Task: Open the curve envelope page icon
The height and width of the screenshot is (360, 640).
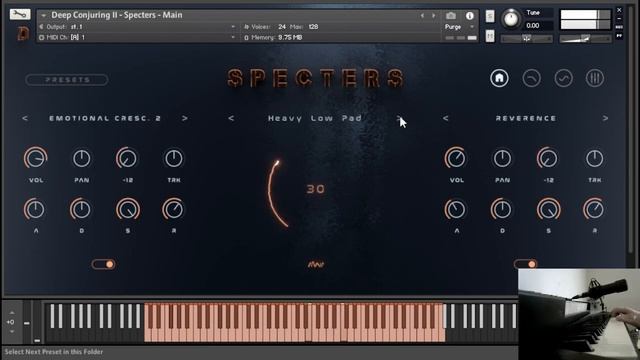Action: [531, 78]
